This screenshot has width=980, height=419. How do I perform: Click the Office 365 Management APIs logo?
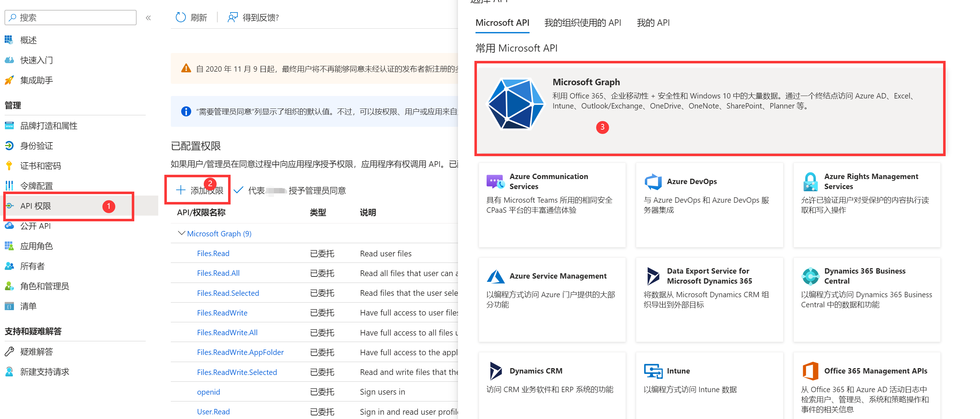coord(810,371)
